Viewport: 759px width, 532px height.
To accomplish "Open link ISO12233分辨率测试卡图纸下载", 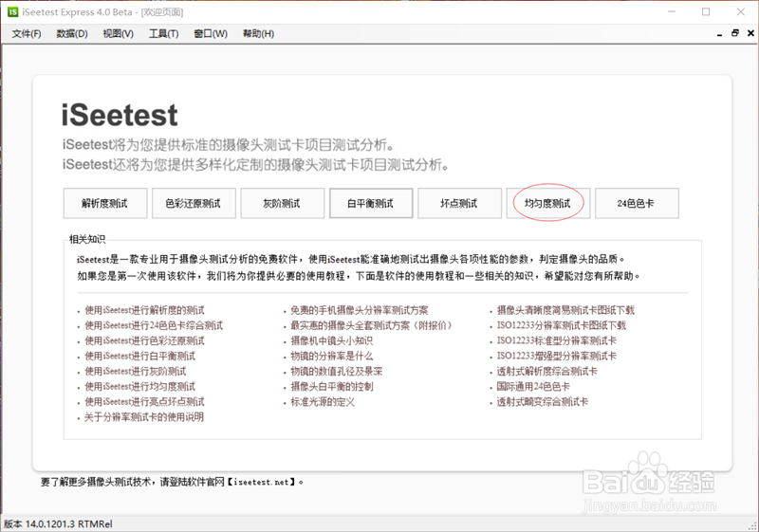I will (561, 325).
